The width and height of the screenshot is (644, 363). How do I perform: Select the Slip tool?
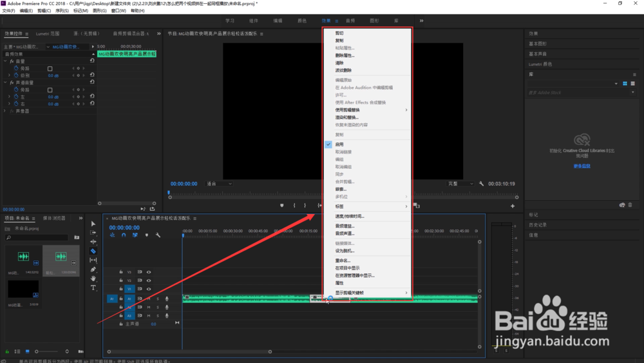pos(93,260)
